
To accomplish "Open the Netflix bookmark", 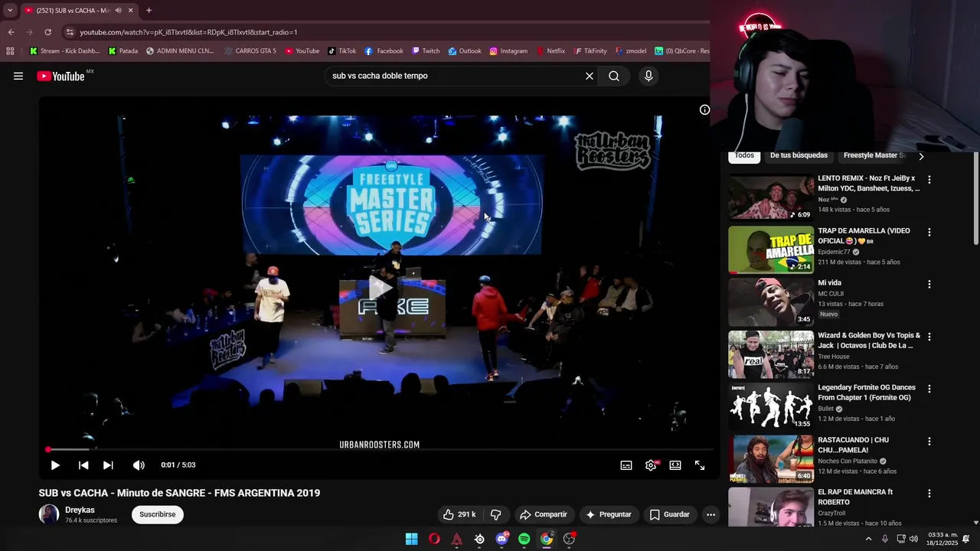I will 550,51.
